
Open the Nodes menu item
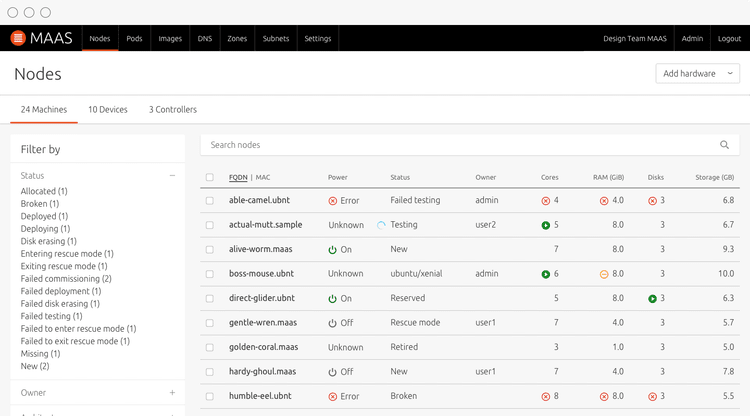coord(100,38)
